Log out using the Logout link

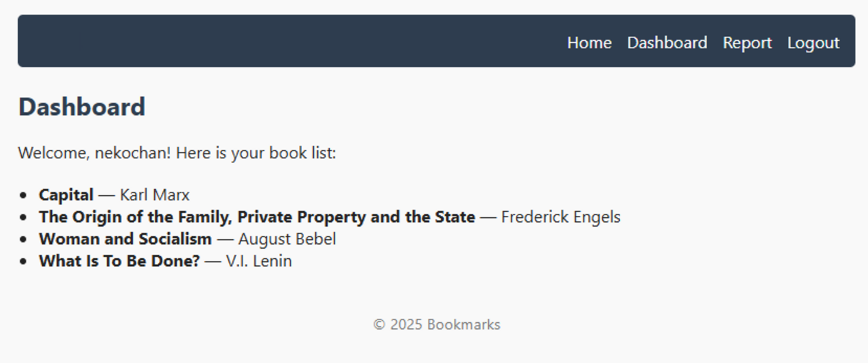813,43
